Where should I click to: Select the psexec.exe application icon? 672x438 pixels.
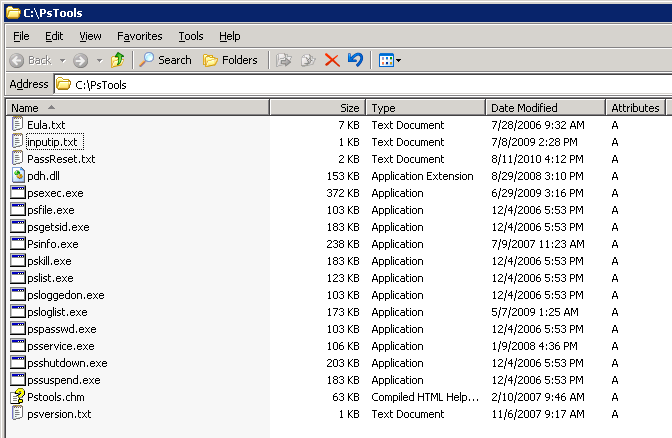18,192
